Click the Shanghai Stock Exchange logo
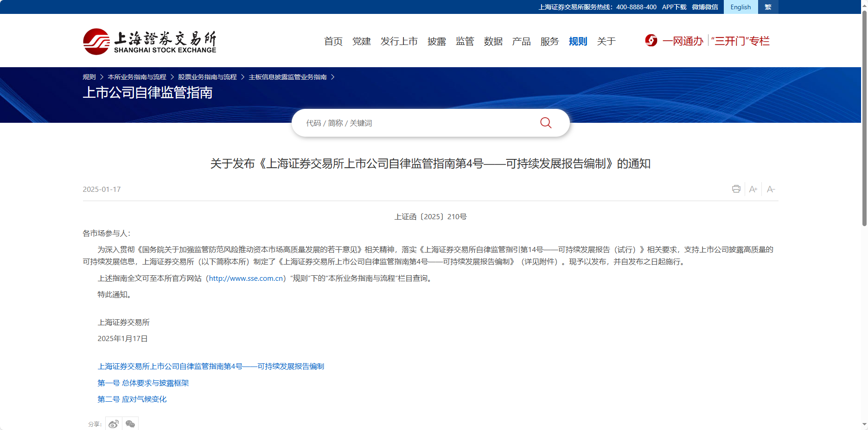 point(149,42)
